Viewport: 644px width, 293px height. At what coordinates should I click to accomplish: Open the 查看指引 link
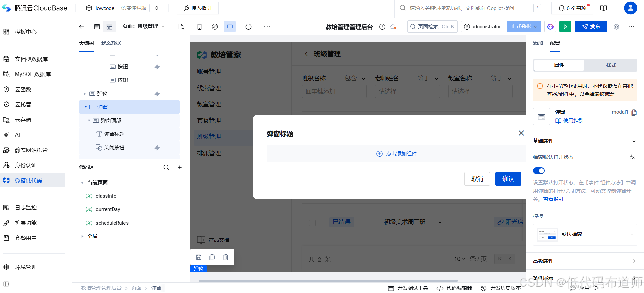click(553, 199)
